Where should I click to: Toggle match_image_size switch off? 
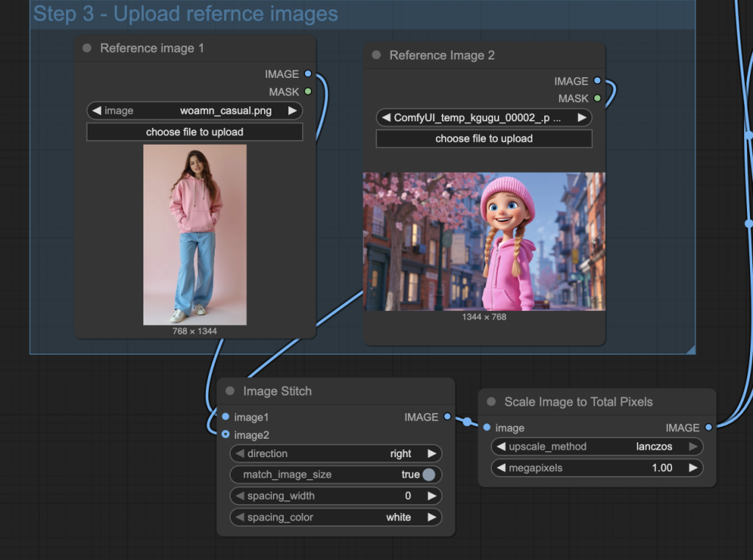(x=429, y=475)
